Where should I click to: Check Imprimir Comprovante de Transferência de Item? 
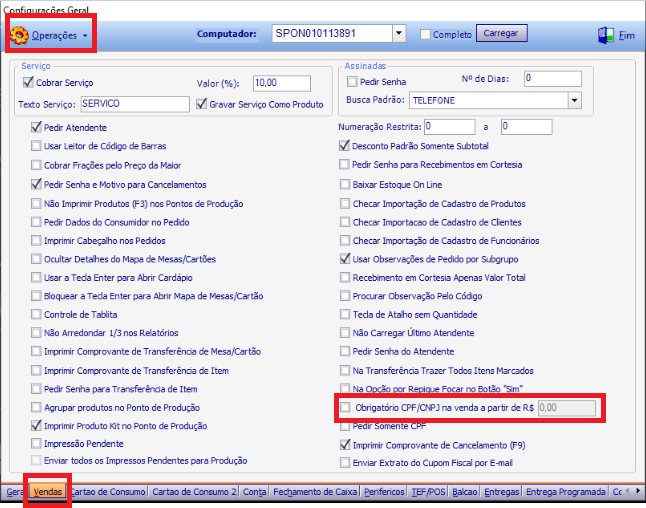[x=36, y=370]
